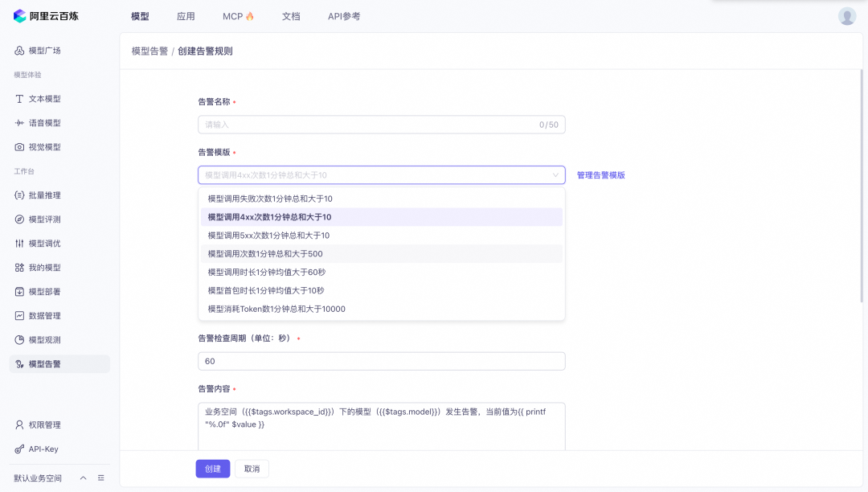The height and width of the screenshot is (492, 868).
Task: Open 模型部署 sidebar icon
Action: tap(19, 292)
